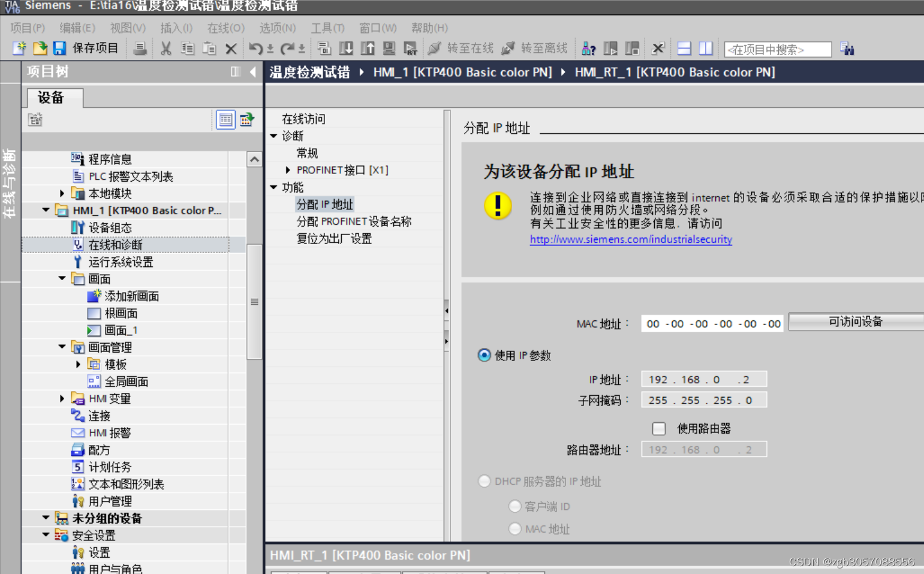Click the project search box

778,49
